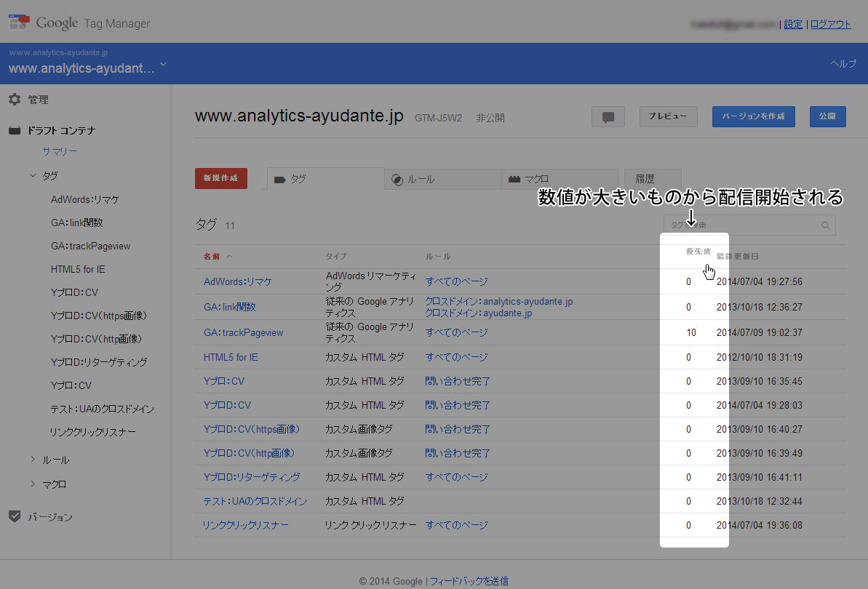Image resolution: width=868 pixels, height=589 pixels.
Task: Select the タグ tab
Action: [x=325, y=179]
